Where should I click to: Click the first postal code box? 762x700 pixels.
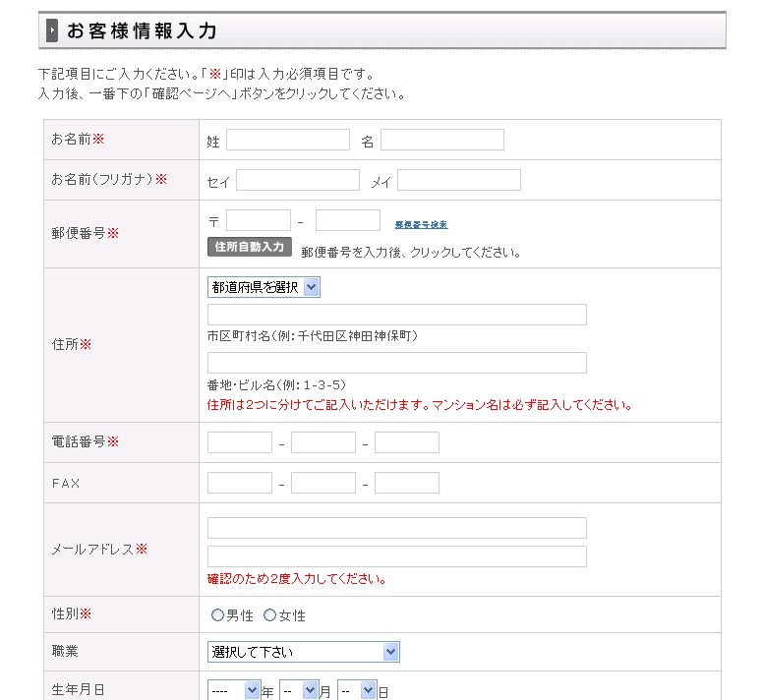[x=258, y=220]
